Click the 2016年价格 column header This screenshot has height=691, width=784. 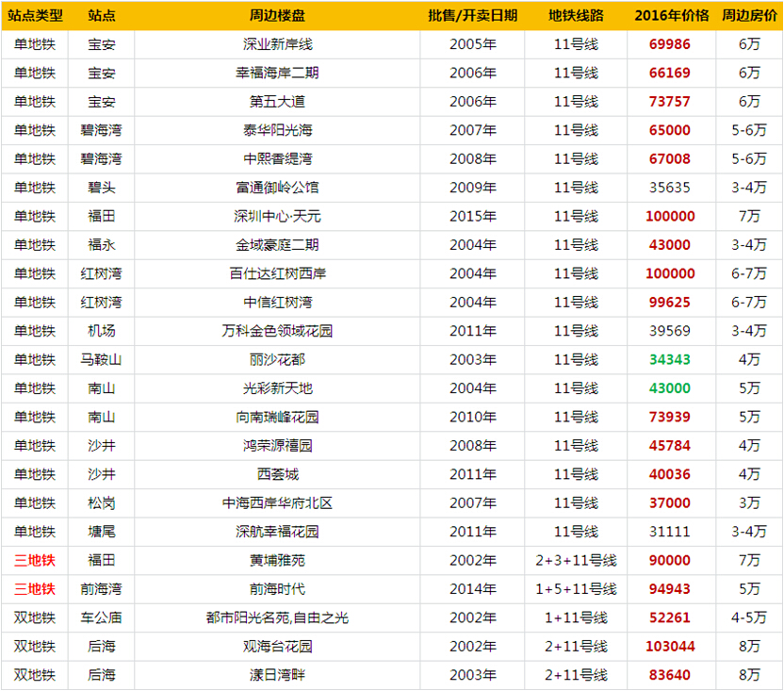pyautogui.click(x=671, y=16)
